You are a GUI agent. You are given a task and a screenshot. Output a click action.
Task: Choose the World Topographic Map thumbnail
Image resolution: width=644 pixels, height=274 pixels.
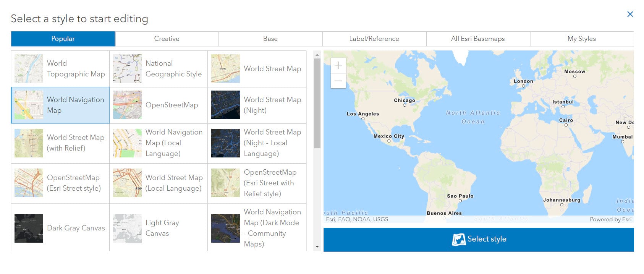pos(29,69)
